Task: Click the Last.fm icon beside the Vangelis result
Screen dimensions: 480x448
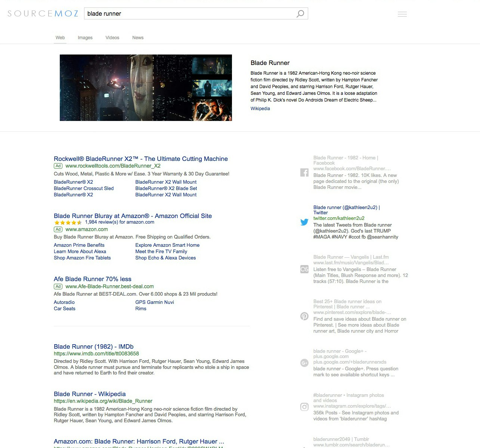Action: click(304, 269)
